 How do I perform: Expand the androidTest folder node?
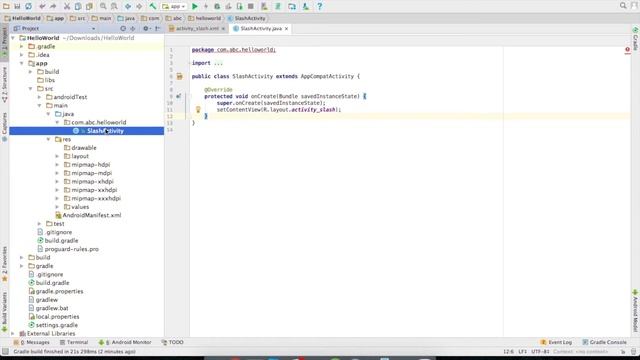coord(40,97)
